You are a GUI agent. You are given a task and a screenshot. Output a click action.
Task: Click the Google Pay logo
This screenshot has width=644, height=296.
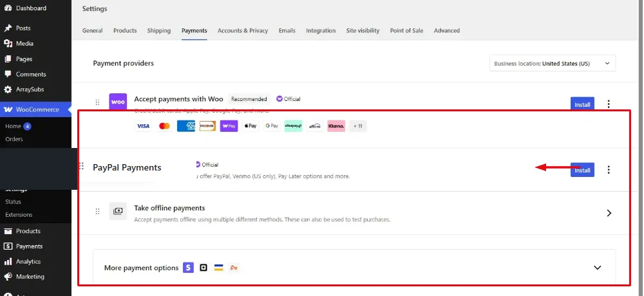coord(272,126)
